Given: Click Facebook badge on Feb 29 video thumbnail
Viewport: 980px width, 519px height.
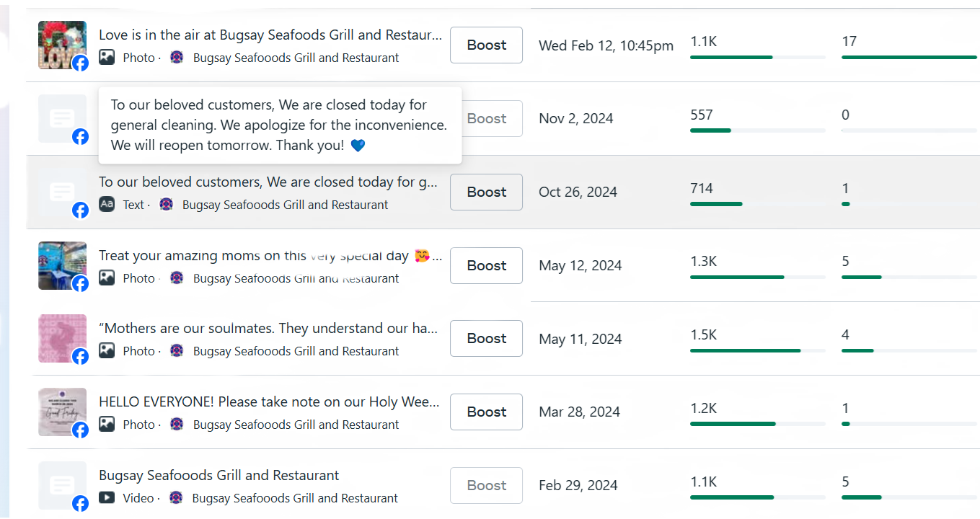Looking at the screenshot, I should [x=81, y=503].
